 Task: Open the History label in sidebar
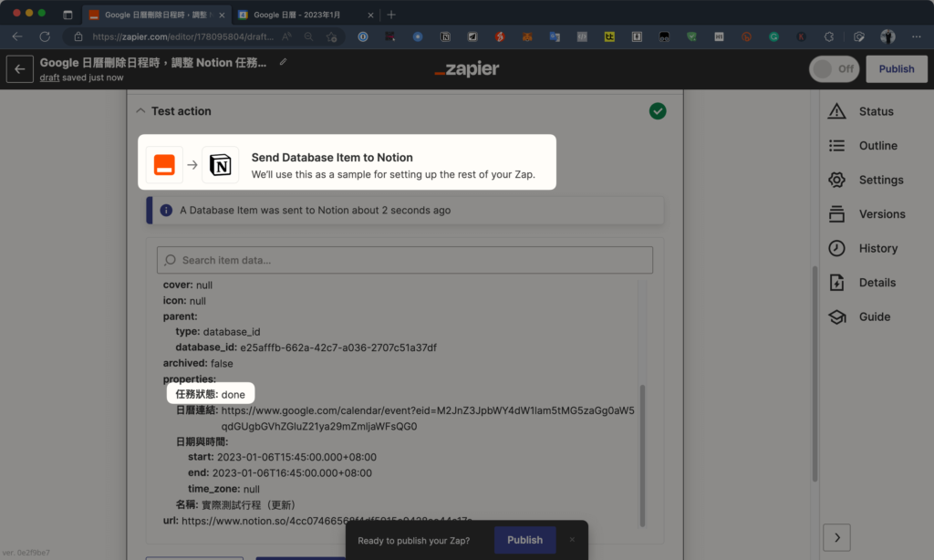pos(878,248)
